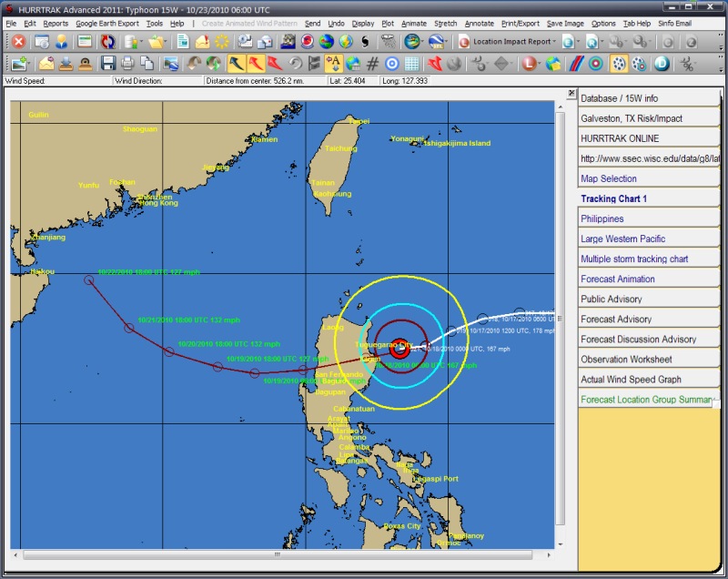Expand the database icon dropdown arrow
Image resolution: width=728 pixels, height=579 pixels.
(141, 42)
